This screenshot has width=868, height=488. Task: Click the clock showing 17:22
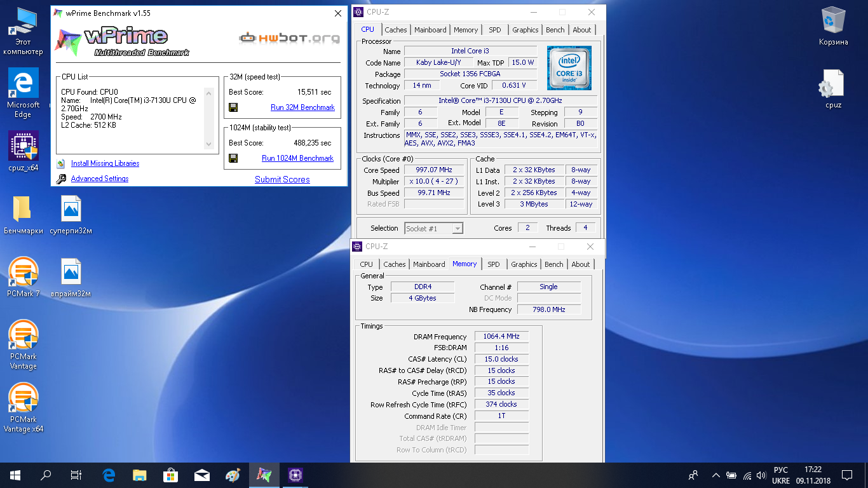click(812, 470)
